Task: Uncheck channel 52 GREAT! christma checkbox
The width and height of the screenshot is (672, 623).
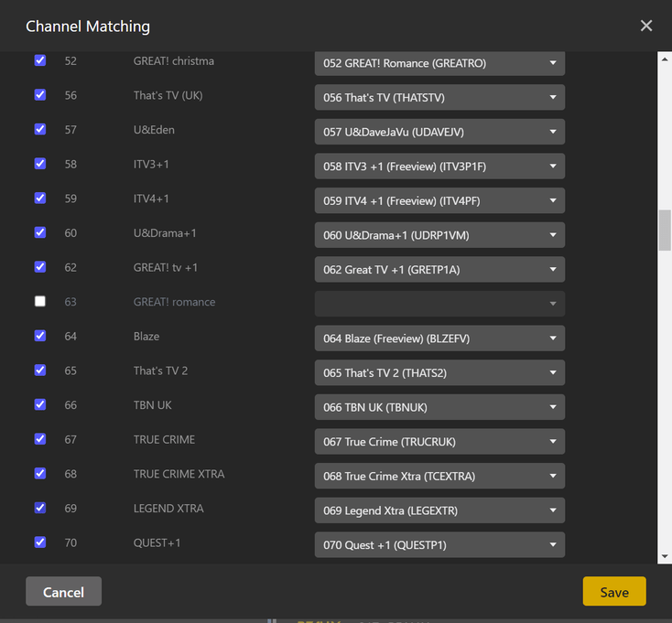Action: point(40,60)
